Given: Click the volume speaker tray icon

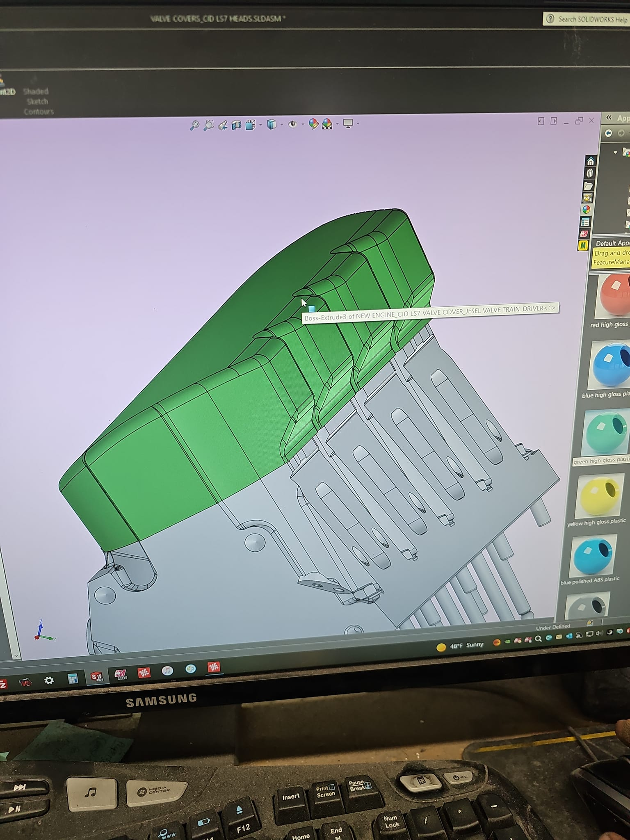Looking at the screenshot, I should click(599, 633).
